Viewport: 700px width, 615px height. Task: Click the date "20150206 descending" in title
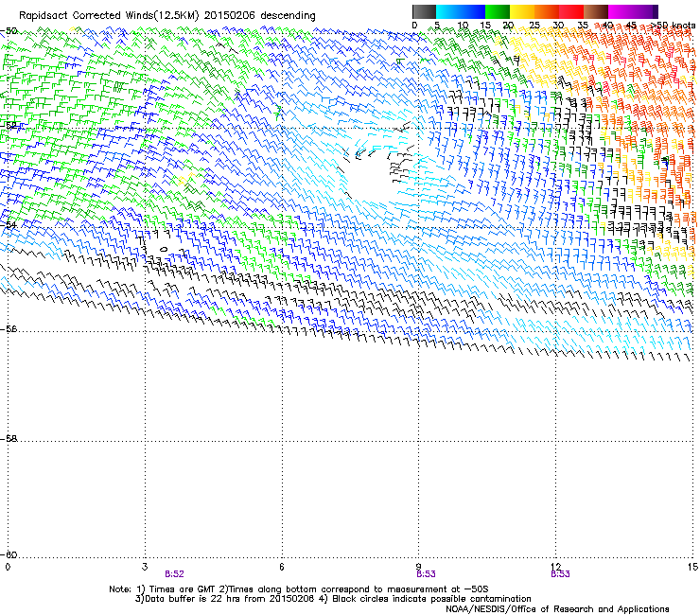[259, 16]
